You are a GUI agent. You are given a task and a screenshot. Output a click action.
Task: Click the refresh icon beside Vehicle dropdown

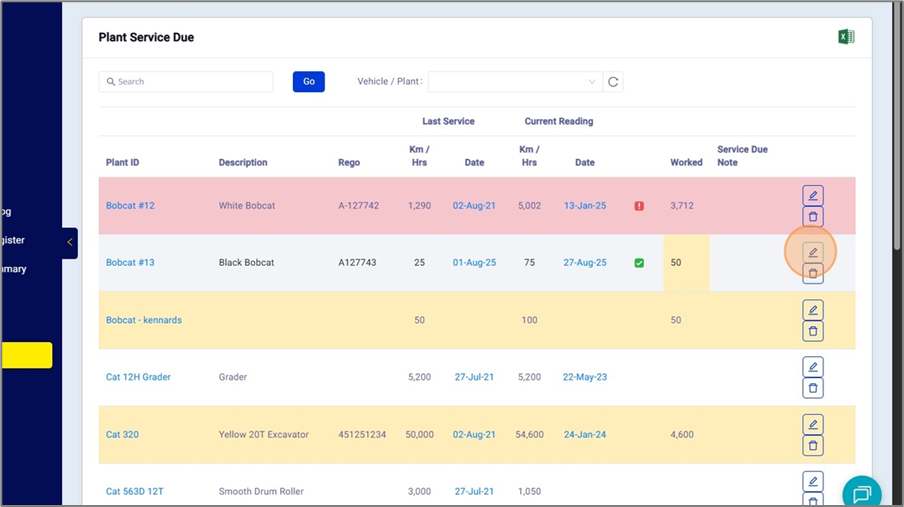(613, 82)
